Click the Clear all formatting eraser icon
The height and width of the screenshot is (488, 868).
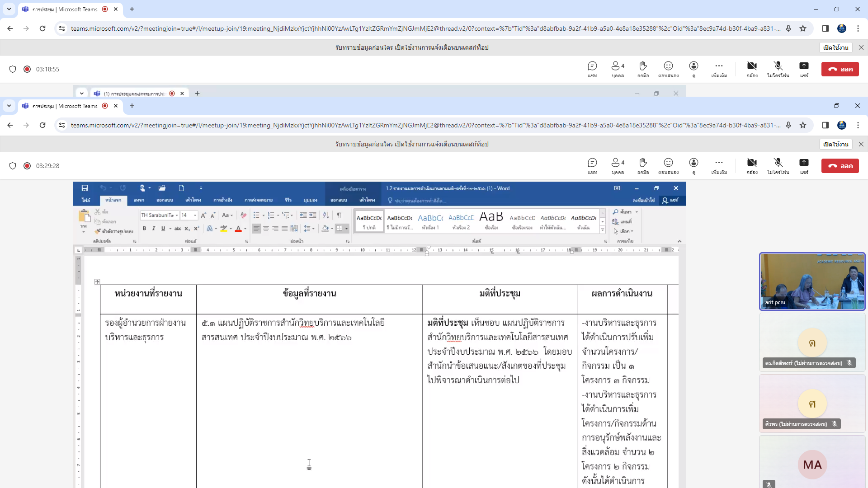pyautogui.click(x=243, y=215)
